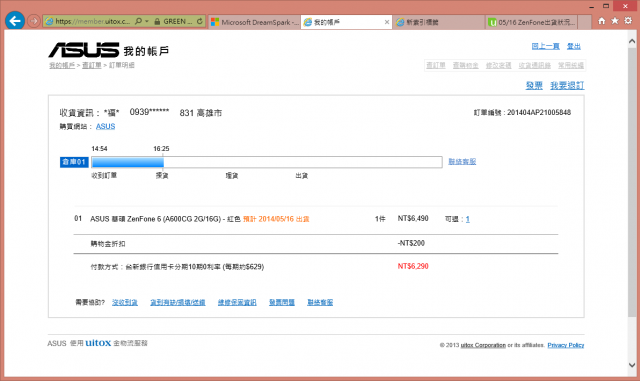The height and width of the screenshot is (381, 640).
Task: Open a new blank tab button
Action: click(x=584, y=22)
